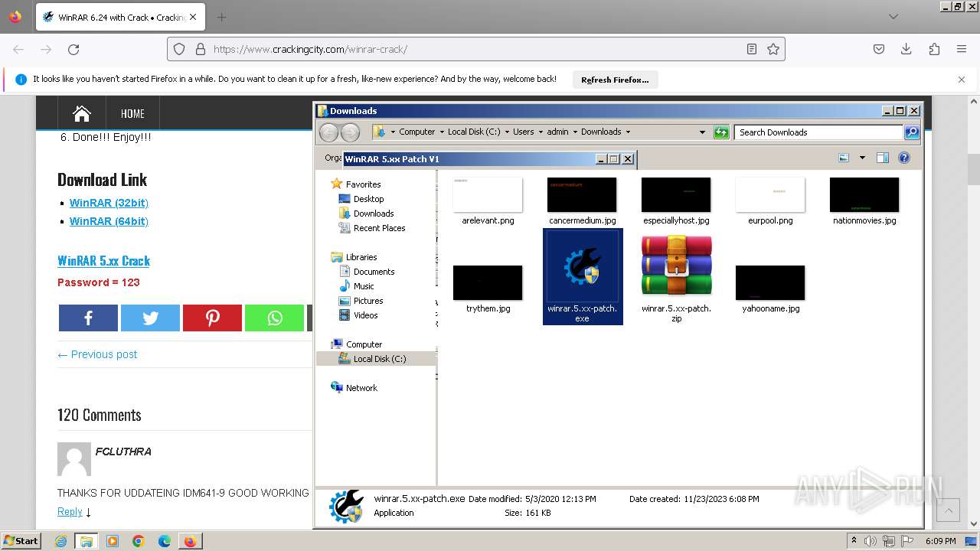Open Explorer change view dropdown arrow

(862, 158)
